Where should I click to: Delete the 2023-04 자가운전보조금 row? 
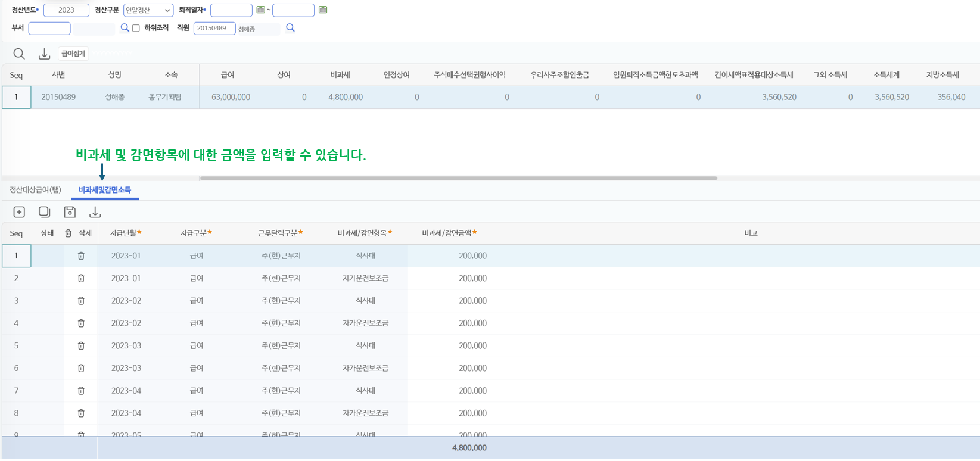(x=81, y=413)
